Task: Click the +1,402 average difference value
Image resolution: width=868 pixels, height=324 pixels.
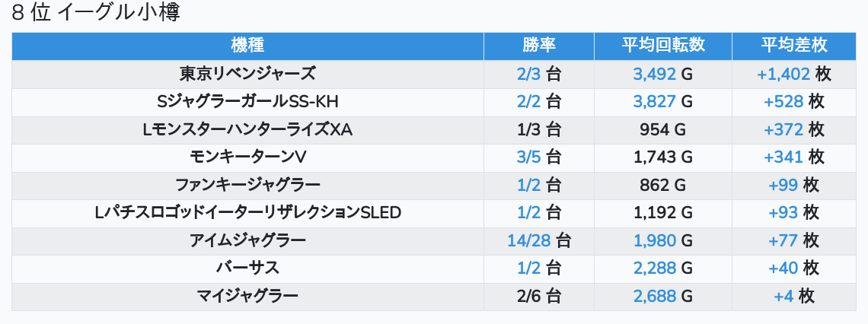Action: [783, 74]
